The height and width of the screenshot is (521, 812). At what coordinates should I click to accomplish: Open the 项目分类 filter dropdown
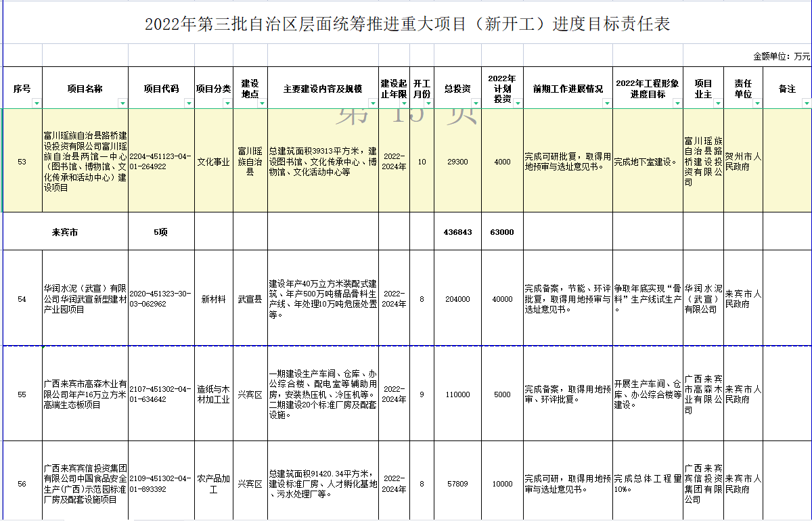click(227, 104)
